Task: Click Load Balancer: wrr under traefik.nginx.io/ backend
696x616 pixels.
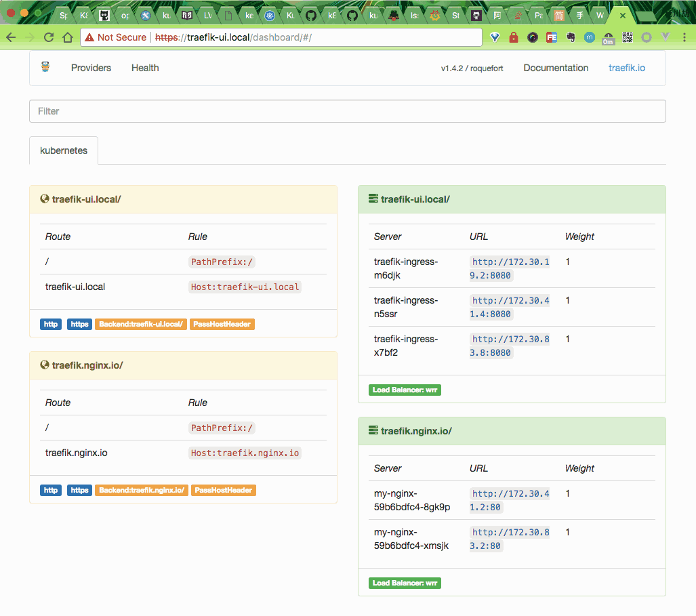Action: click(405, 583)
